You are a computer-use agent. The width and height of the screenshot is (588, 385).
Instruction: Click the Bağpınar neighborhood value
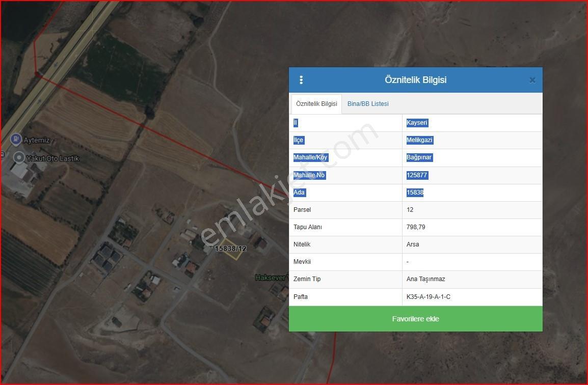pyautogui.click(x=419, y=157)
